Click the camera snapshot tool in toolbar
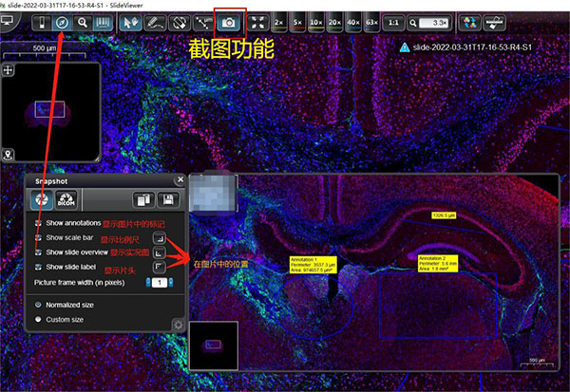This screenshot has width=570, height=392. (228, 21)
